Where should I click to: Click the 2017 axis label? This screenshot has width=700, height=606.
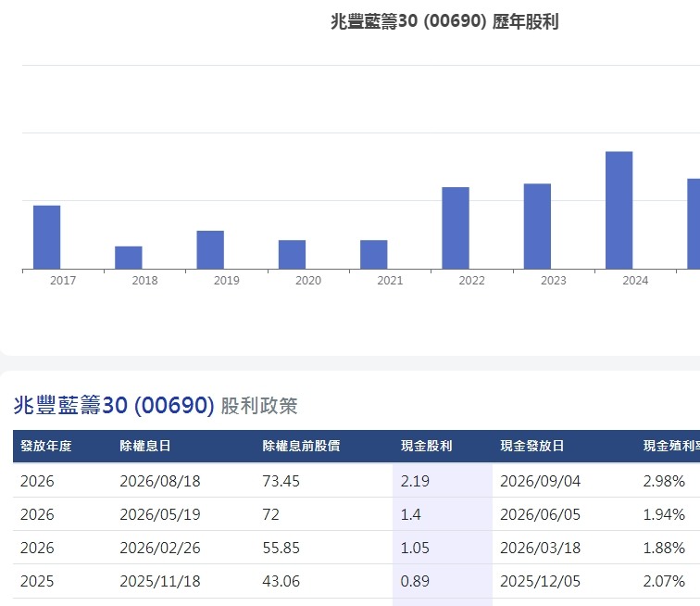[63, 281]
